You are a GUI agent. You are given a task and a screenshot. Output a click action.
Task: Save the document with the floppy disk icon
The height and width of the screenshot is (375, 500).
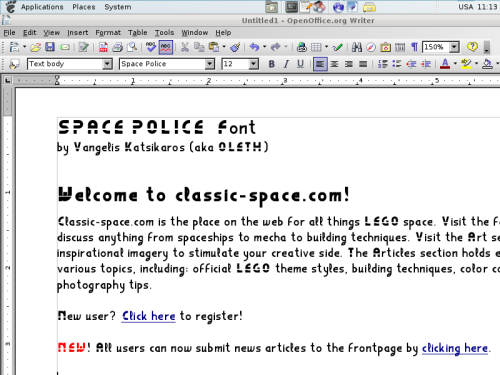click(50, 47)
